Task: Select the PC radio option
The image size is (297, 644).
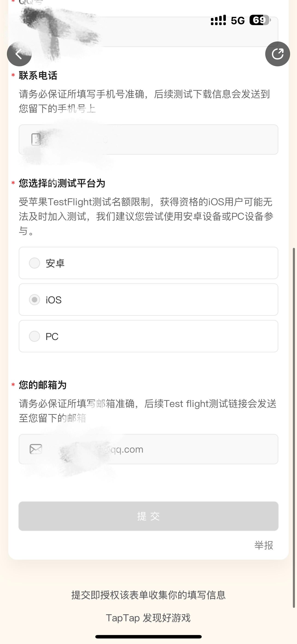Action: pos(35,336)
